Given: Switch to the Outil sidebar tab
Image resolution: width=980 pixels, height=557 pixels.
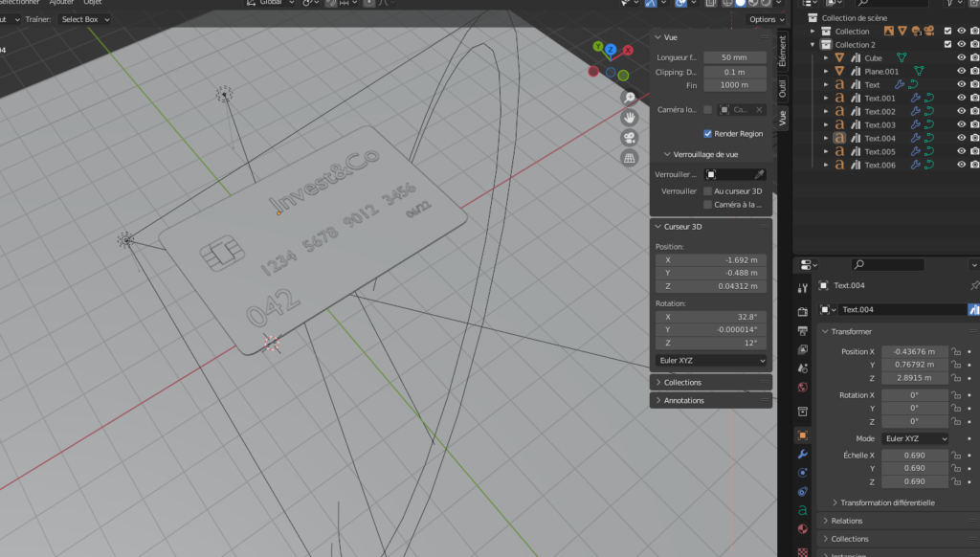Looking at the screenshot, I should coord(782,88).
